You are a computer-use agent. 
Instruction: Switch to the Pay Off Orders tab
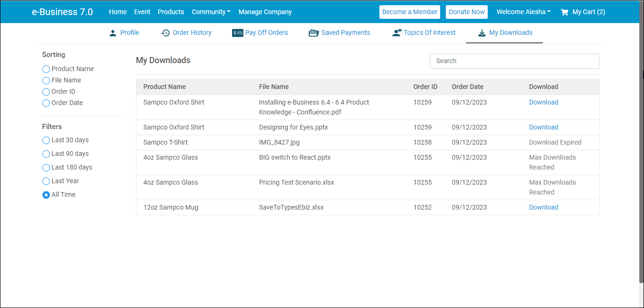pyautogui.click(x=260, y=33)
